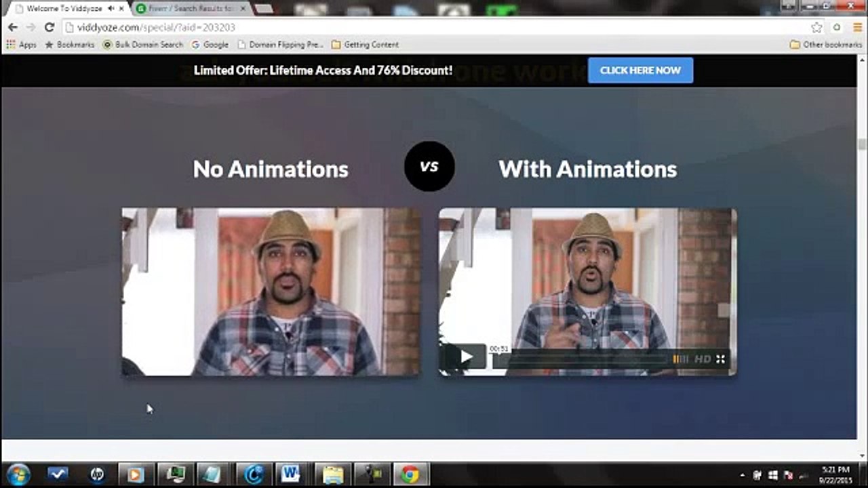Enter fullscreen on the With Animations video
Viewport: 868px width, 488px height.
[721, 359]
